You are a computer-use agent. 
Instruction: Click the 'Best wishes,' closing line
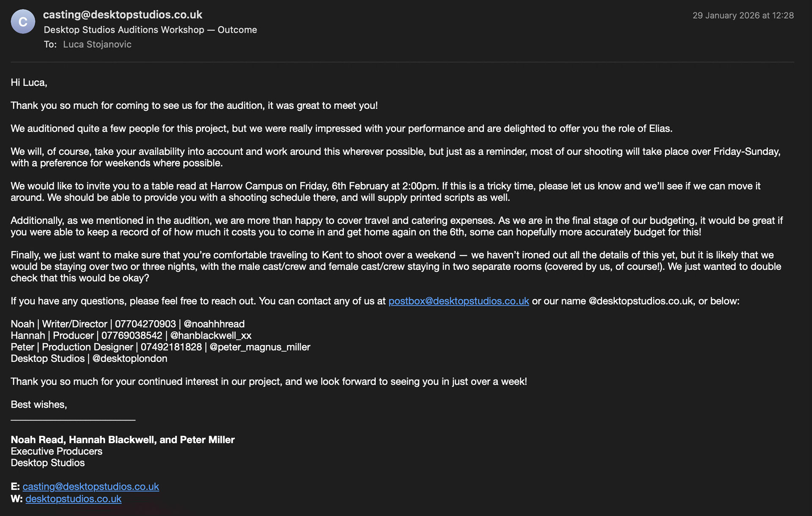pos(39,405)
